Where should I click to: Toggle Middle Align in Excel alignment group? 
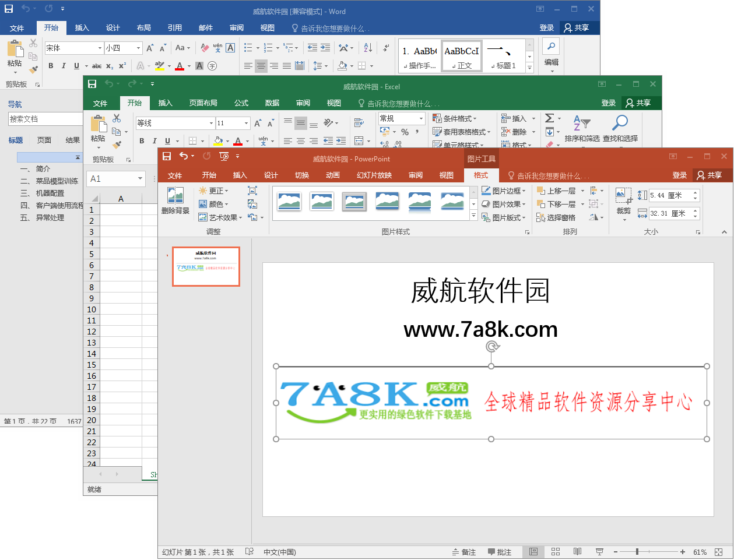[301, 123]
